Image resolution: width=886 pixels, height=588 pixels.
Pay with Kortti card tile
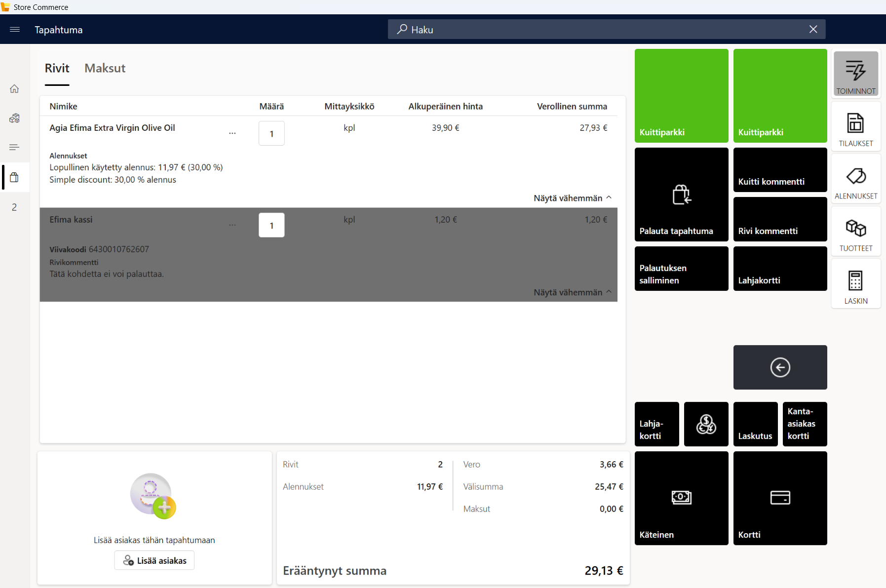coord(780,498)
